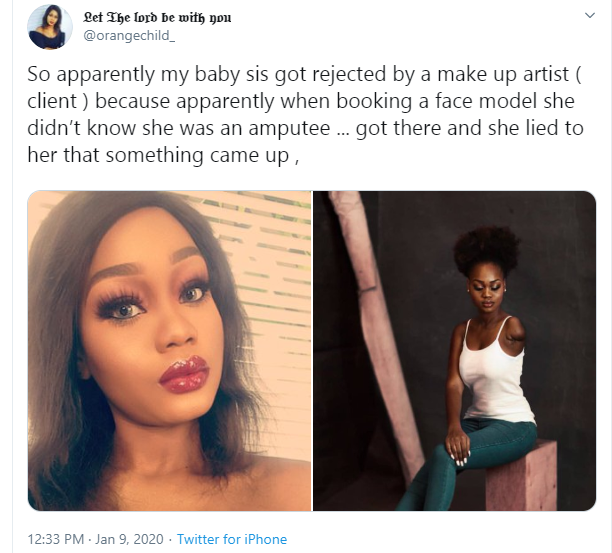Click the orangechild_ profile avatar
Screen dimensions: 612x553
[45, 27]
